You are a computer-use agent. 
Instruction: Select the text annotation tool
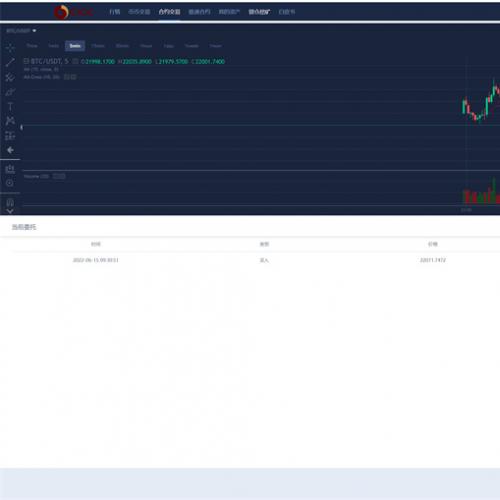click(x=10, y=107)
